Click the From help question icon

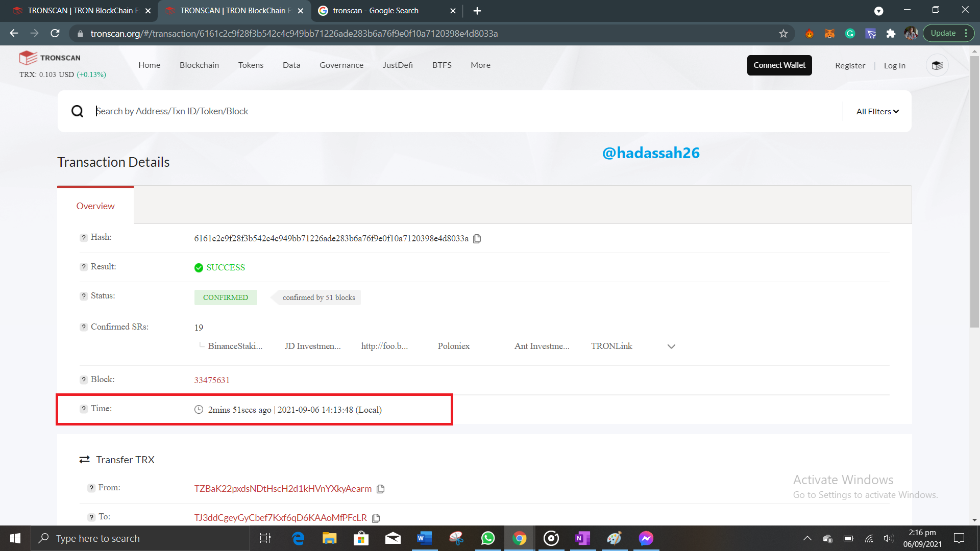[91, 488]
